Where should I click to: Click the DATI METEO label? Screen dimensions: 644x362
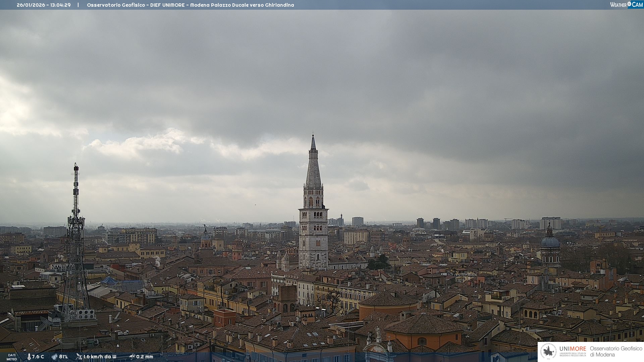[x=12, y=357]
